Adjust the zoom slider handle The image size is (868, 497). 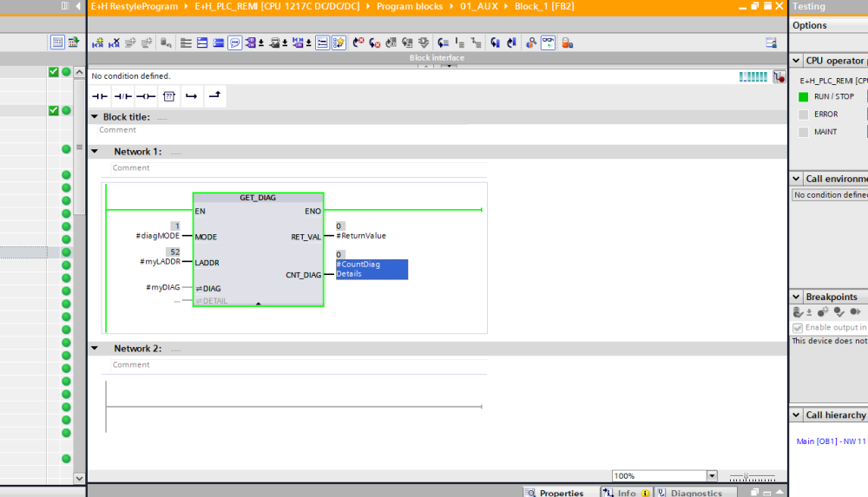[746, 476]
